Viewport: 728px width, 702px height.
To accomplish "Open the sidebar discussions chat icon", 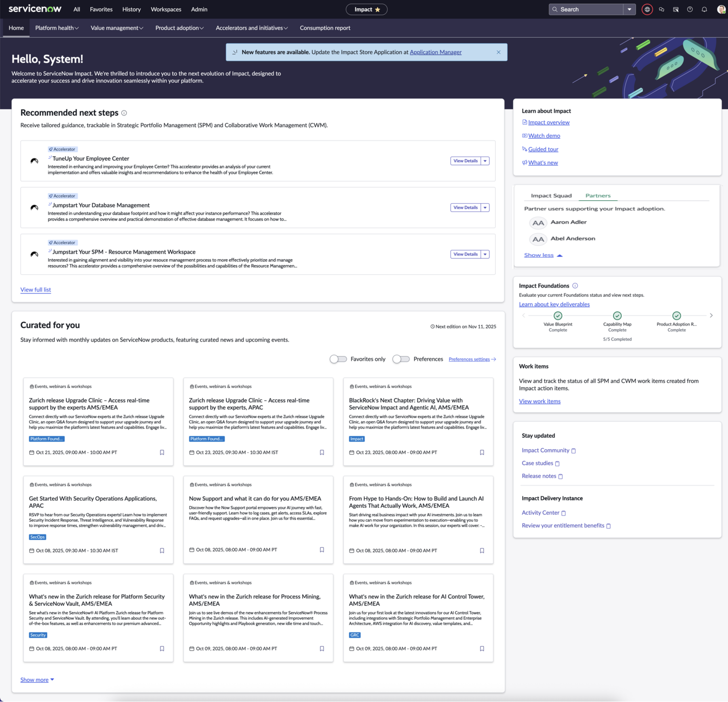I will pos(662,9).
